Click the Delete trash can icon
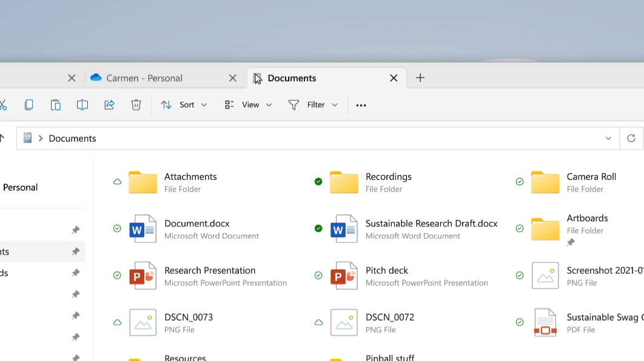Image resolution: width=644 pixels, height=361 pixels. [x=136, y=105]
